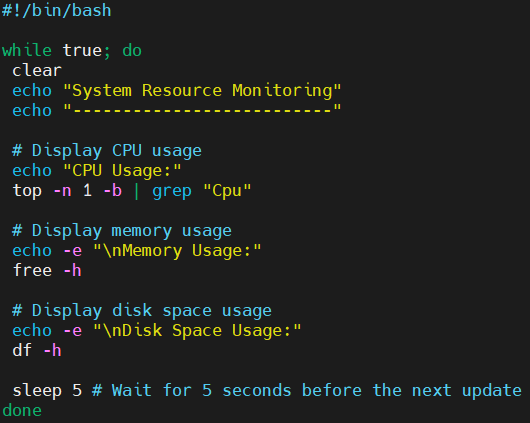Click the pipe symbol before grep
The image size is (530, 423).
tap(137, 191)
